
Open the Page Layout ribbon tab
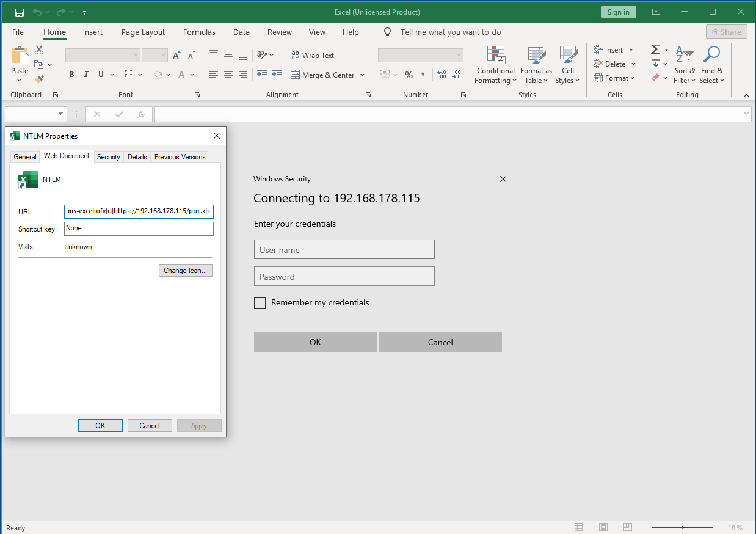point(142,32)
